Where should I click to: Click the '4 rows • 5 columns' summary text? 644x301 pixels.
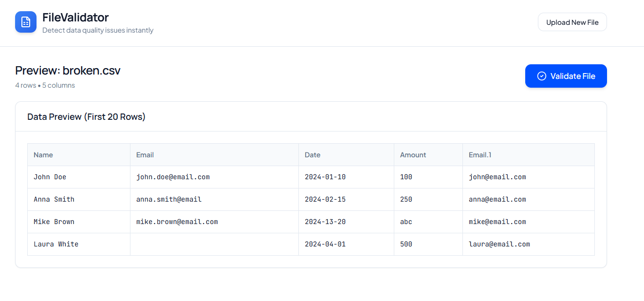(x=45, y=85)
